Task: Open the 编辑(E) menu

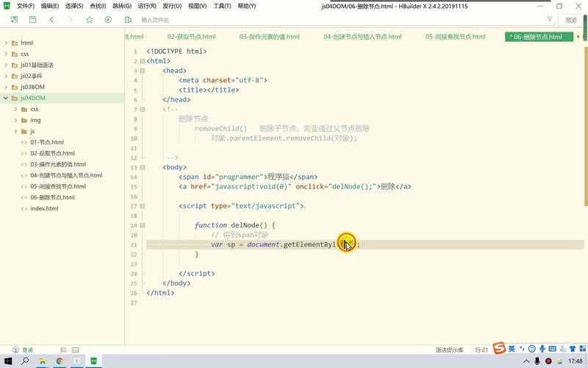Action: (x=50, y=6)
